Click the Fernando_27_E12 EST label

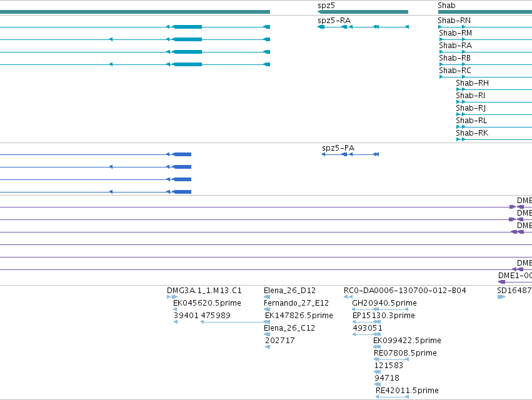[x=296, y=303]
